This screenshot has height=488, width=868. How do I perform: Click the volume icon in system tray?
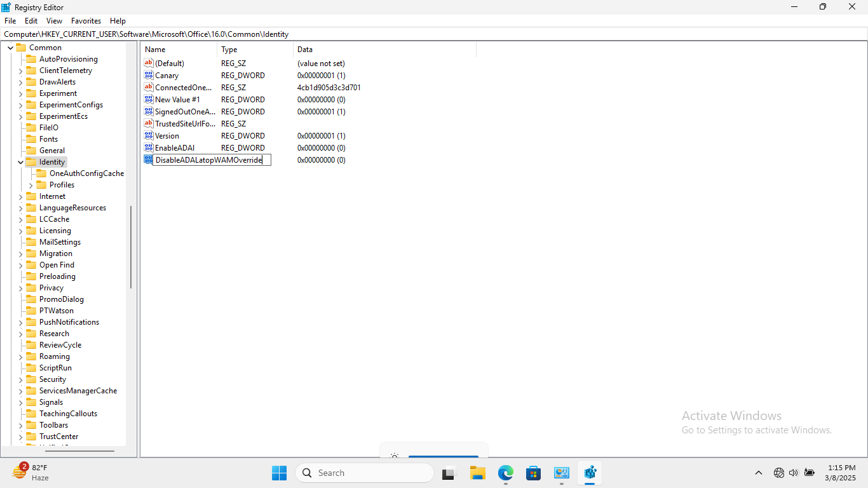(x=794, y=473)
